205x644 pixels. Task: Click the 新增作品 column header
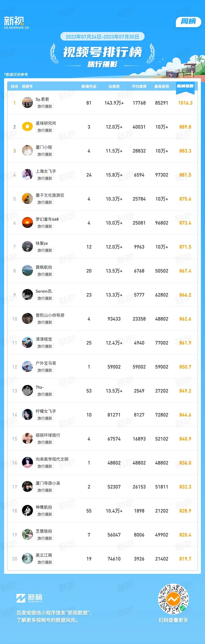point(89,87)
